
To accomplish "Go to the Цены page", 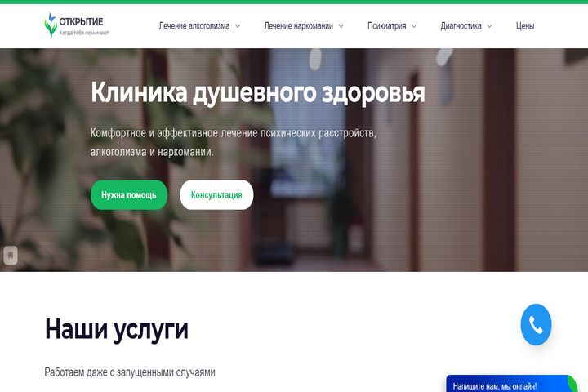I will 525,26.
